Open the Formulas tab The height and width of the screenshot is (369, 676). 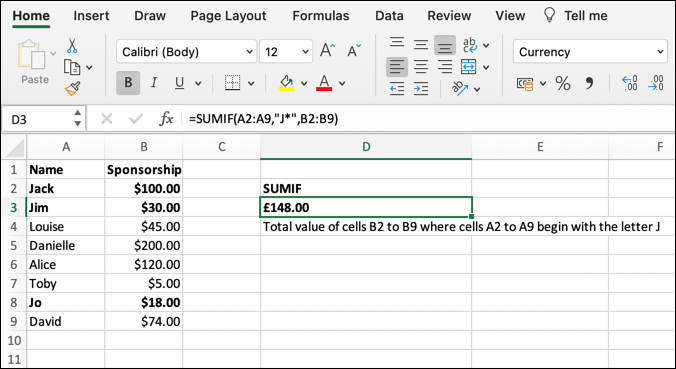[321, 16]
